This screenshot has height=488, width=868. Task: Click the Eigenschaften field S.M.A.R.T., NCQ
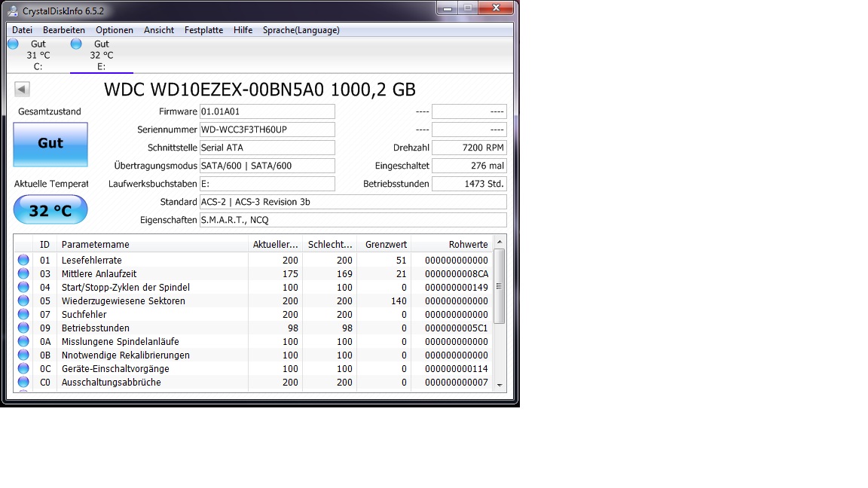pos(353,220)
